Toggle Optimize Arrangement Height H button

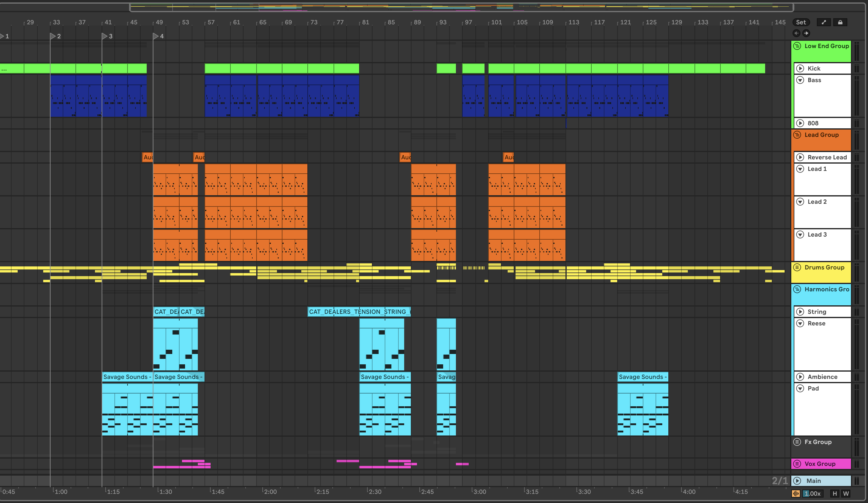pos(835,493)
